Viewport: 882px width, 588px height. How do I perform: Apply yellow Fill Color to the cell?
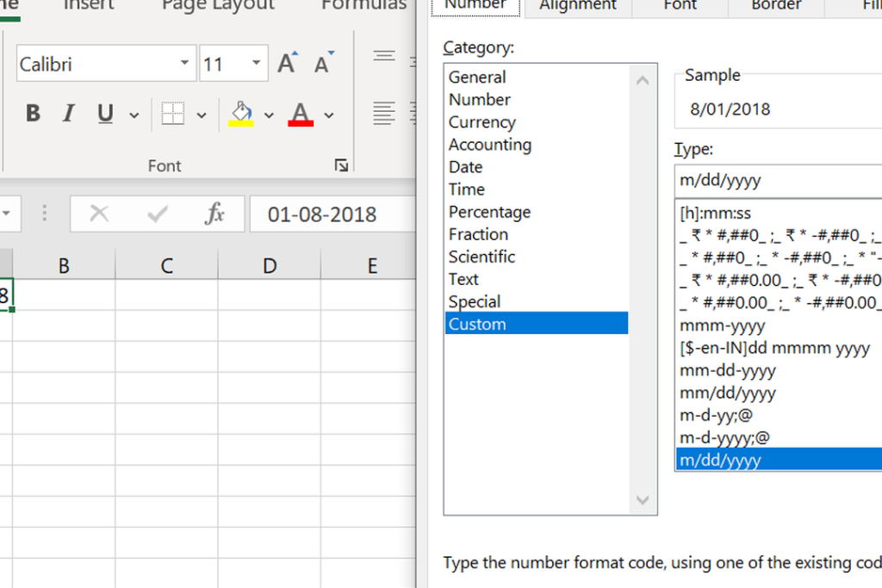241,114
